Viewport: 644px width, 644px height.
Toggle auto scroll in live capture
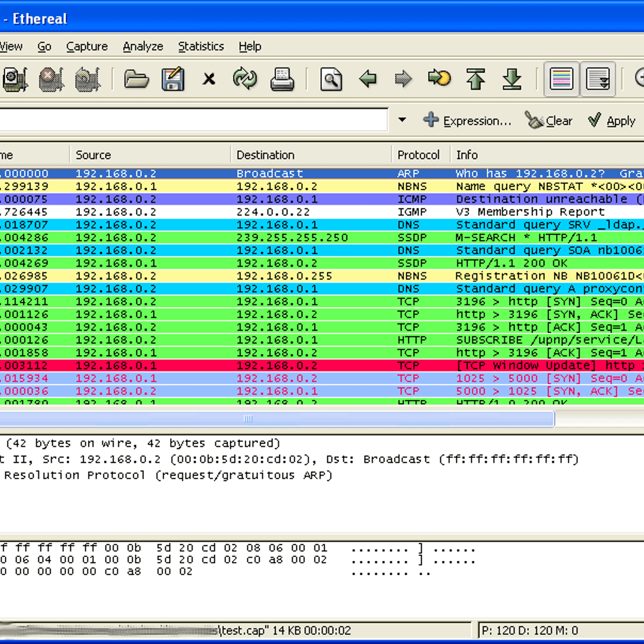tap(597, 79)
